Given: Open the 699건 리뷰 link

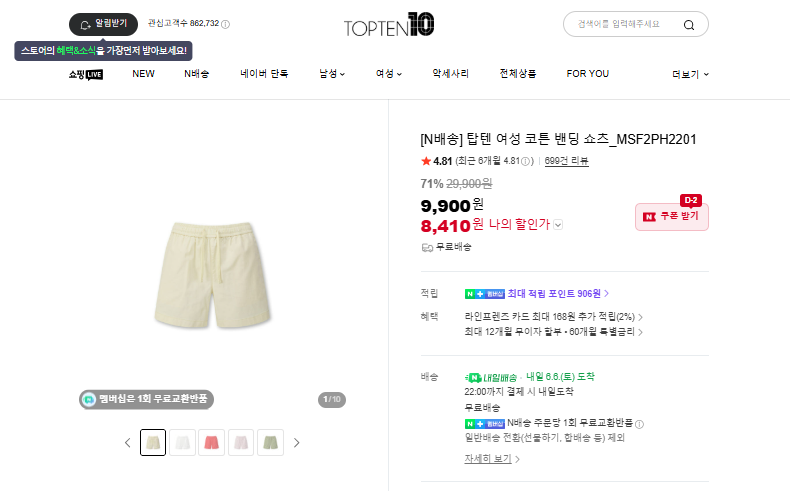Looking at the screenshot, I should pos(566,161).
